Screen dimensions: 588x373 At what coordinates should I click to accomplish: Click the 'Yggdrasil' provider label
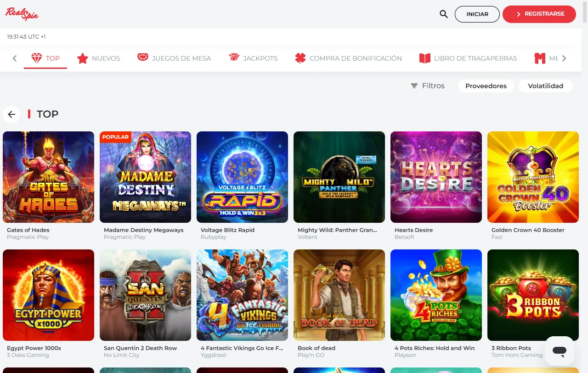pos(213,355)
